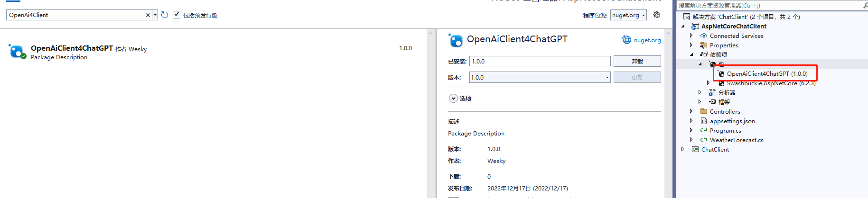Expand the Properties tree node

point(691,45)
